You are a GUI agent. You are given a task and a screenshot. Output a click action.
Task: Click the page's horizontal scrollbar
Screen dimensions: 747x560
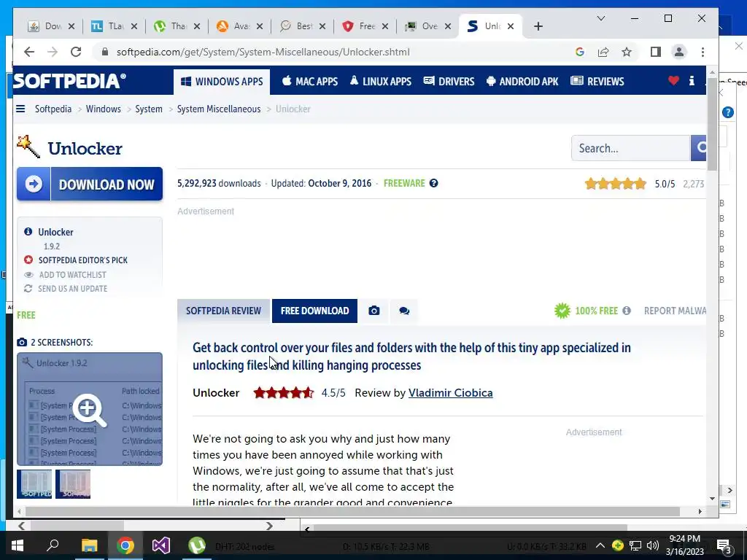click(x=352, y=511)
